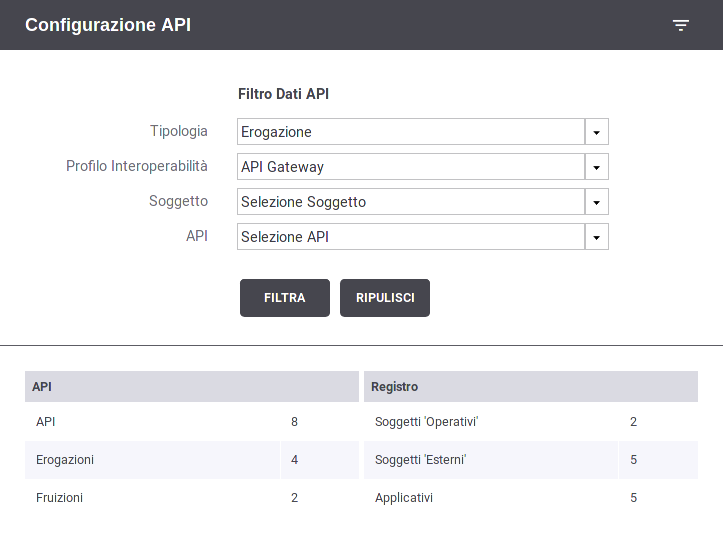Click the Filtro Dati API heading
This screenshot has width=723, height=537.
[283, 94]
